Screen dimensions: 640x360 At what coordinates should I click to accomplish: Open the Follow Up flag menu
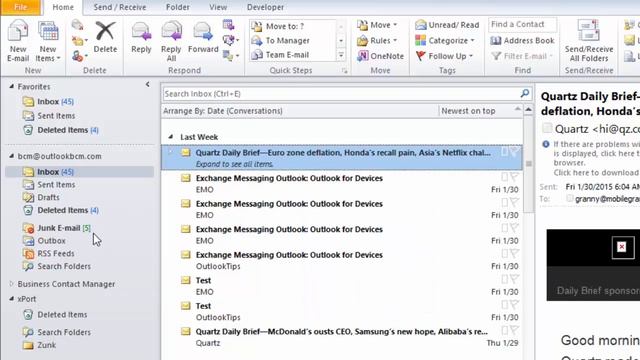click(x=444, y=56)
